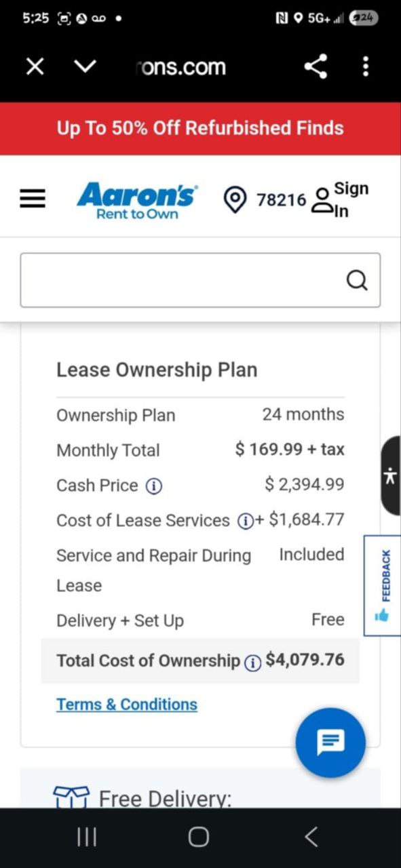Click the Cost of Lease Services info icon
The image size is (401, 868).
point(244,521)
